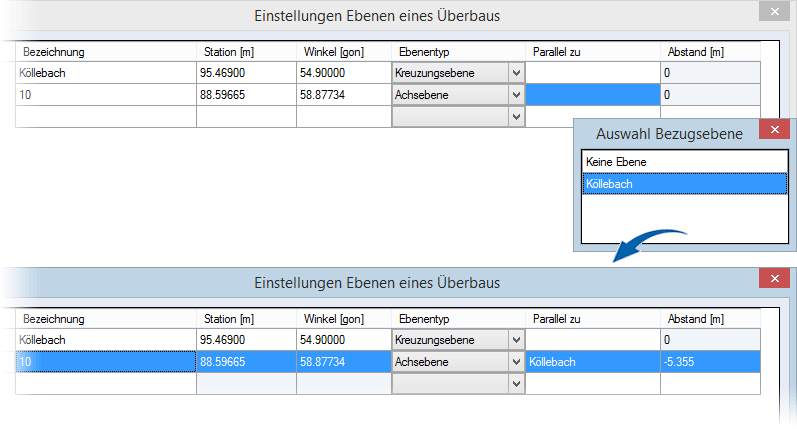Select angle 54.90000 cell in lower table
The height and width of the screenshot is (429, 797).
(344, 340)
